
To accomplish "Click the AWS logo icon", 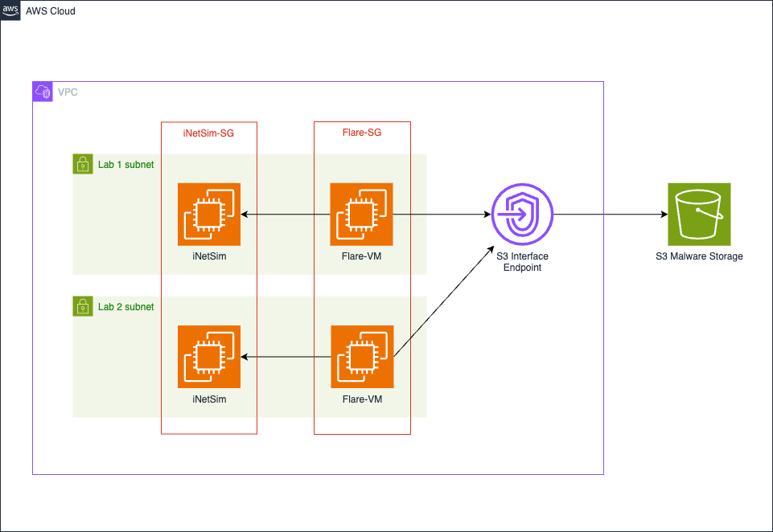I will point(10,10).
